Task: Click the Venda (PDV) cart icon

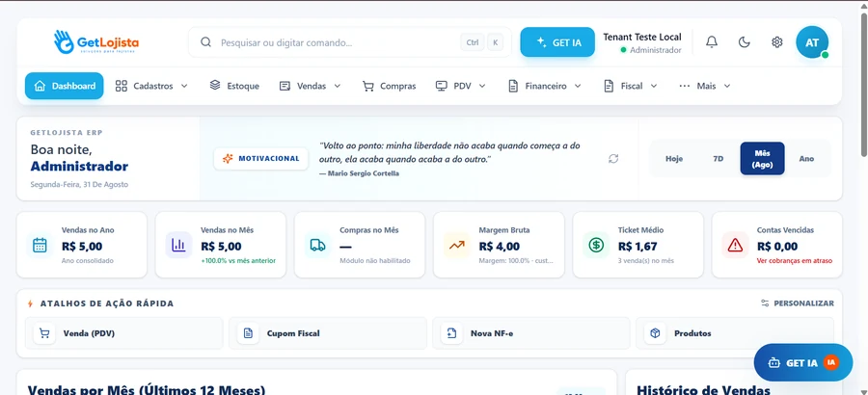Action: click(x=44, y=333)
